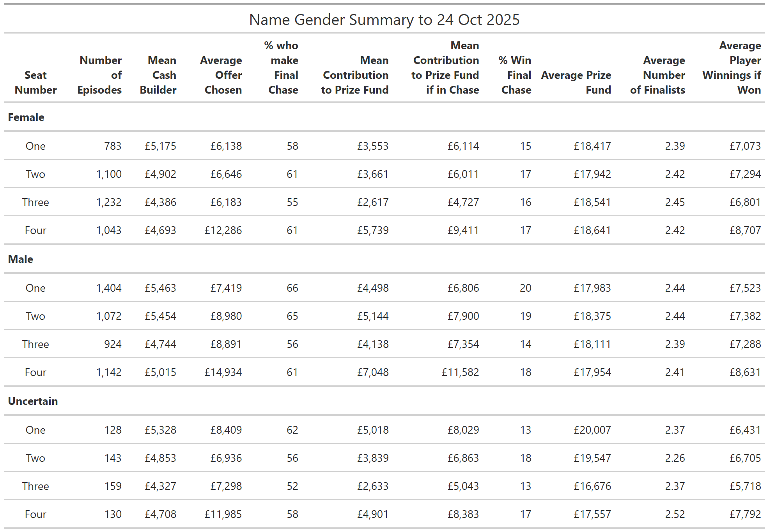
Task: Click the Average Offer Chosen header
Action: [221, 75]
